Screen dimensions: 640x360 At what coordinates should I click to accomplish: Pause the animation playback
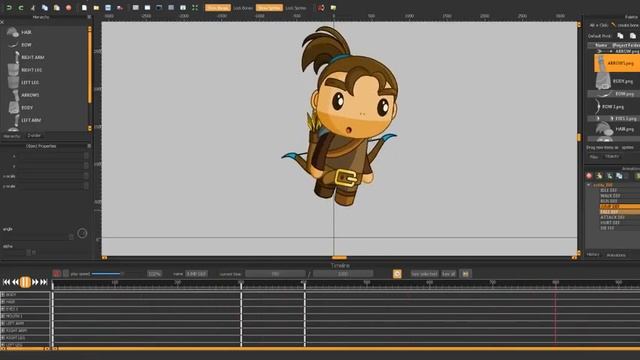point(25,282)
